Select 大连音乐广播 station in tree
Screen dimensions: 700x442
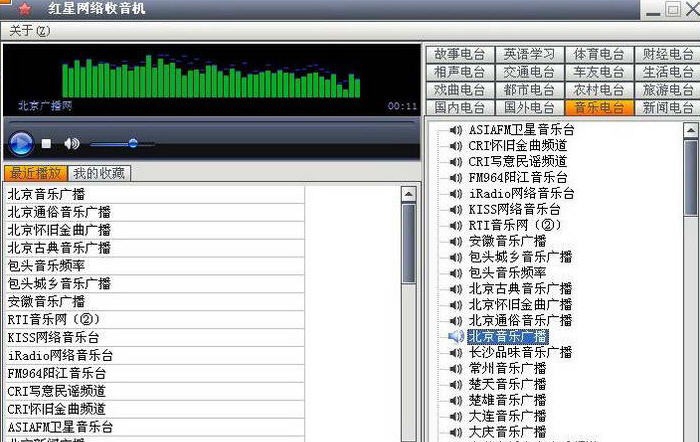point(507,417)
